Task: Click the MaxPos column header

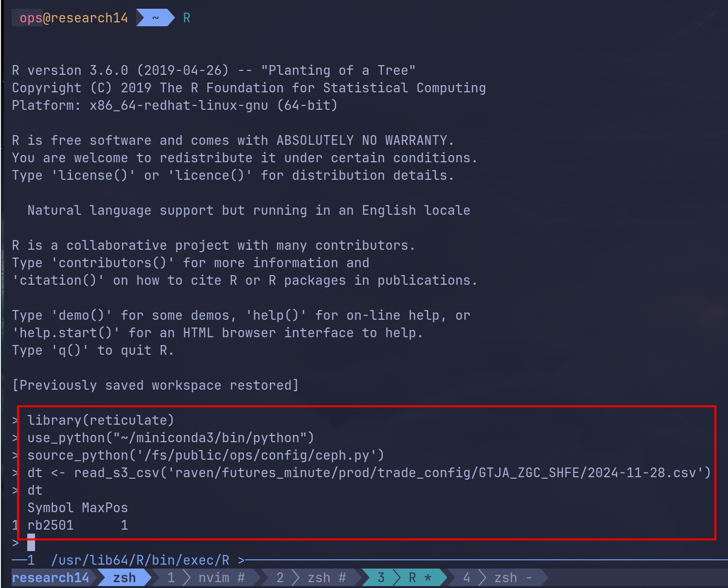Action: coord(105,508)
